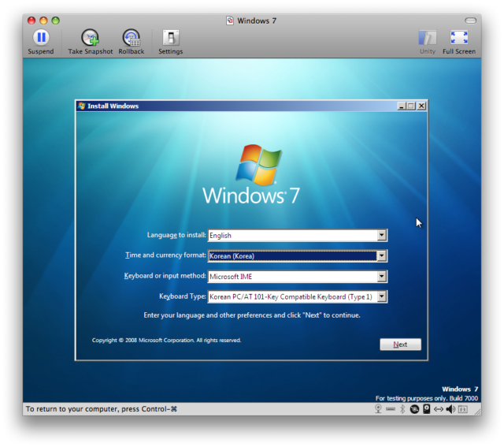The image size is (504, 447).
Task: Click the 'Keyboard Type:' label
Action: click(183, 296)
